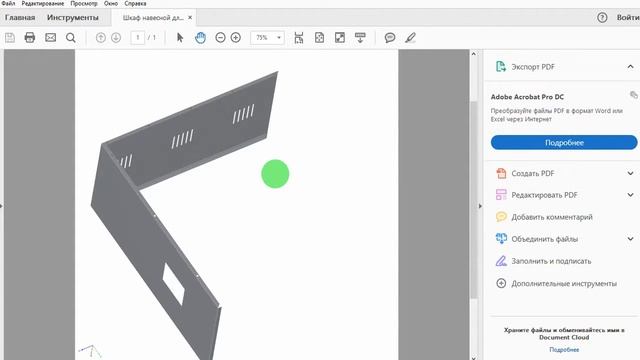640x360 pixels.
Task: Open Заполнить и подписать tool
Action: 551,261
